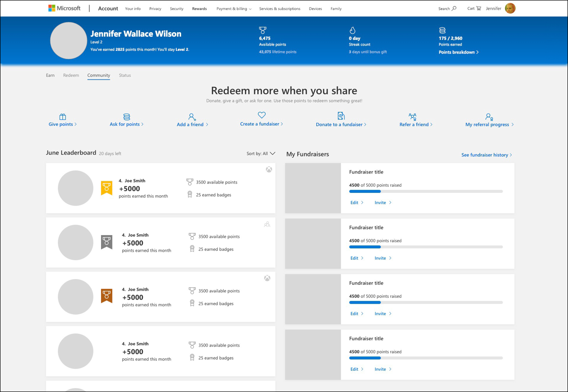
Task: Click the friends icon on the silver-medal card
Action: click(x=267, y=224)
